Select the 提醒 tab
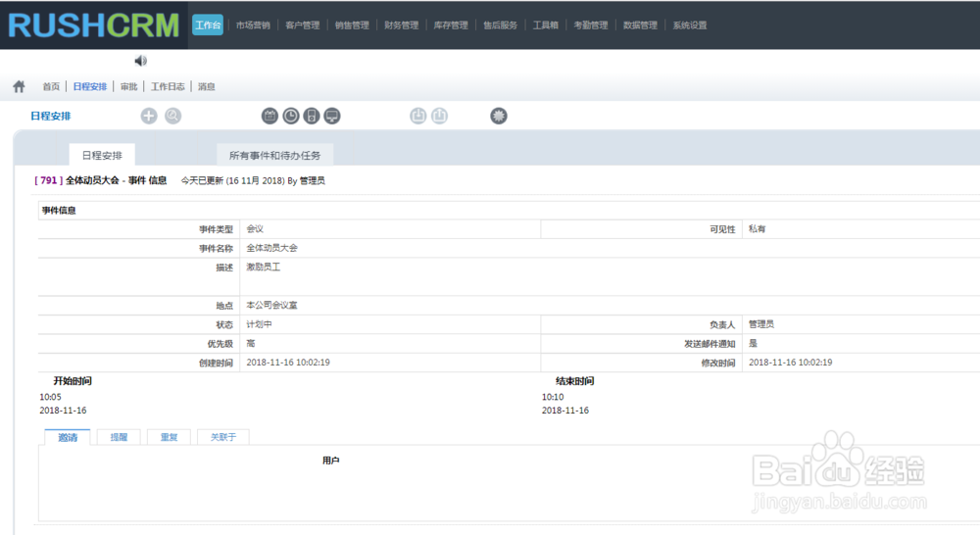Viewport: 980px width, 535px height. point(119,437)
